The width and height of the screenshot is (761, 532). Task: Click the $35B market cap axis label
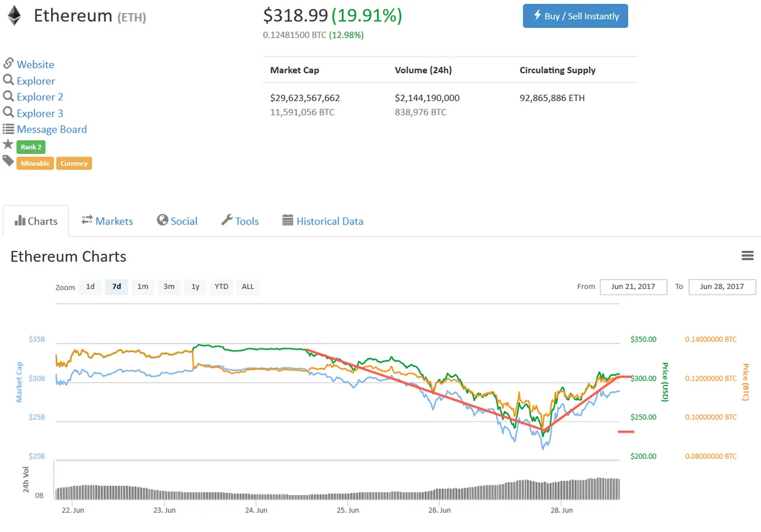(x=37, y=339)
